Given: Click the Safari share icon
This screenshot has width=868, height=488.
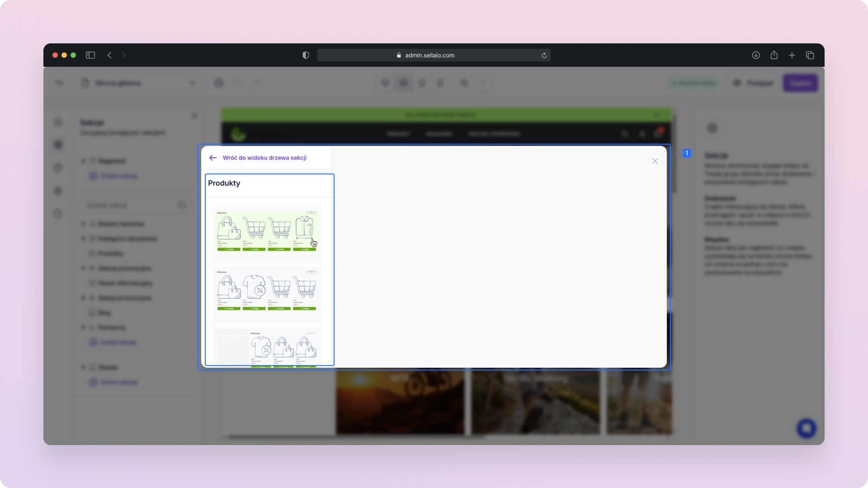Looking at the screenshot, I should (x=774, y=55).
